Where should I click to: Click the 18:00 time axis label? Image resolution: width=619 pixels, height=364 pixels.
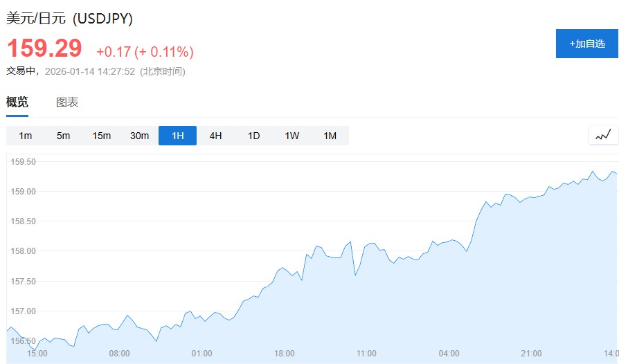point(284,354)
